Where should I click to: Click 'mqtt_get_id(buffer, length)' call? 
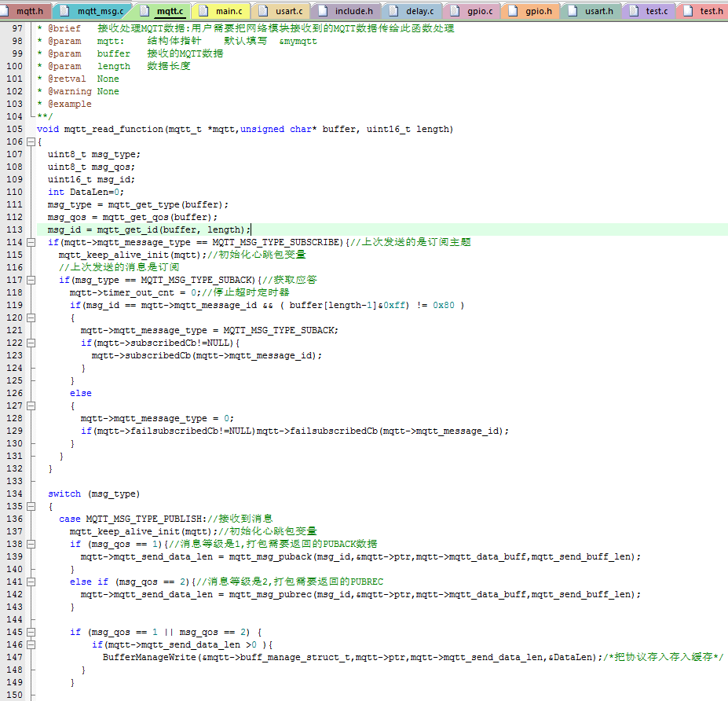click(171, 230)
